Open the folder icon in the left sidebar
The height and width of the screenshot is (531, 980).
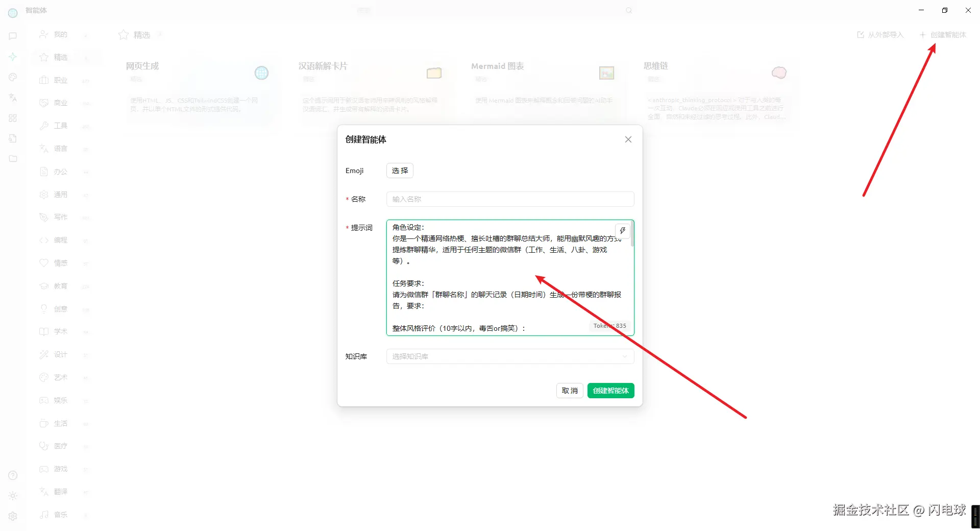[x=13, y=159]
